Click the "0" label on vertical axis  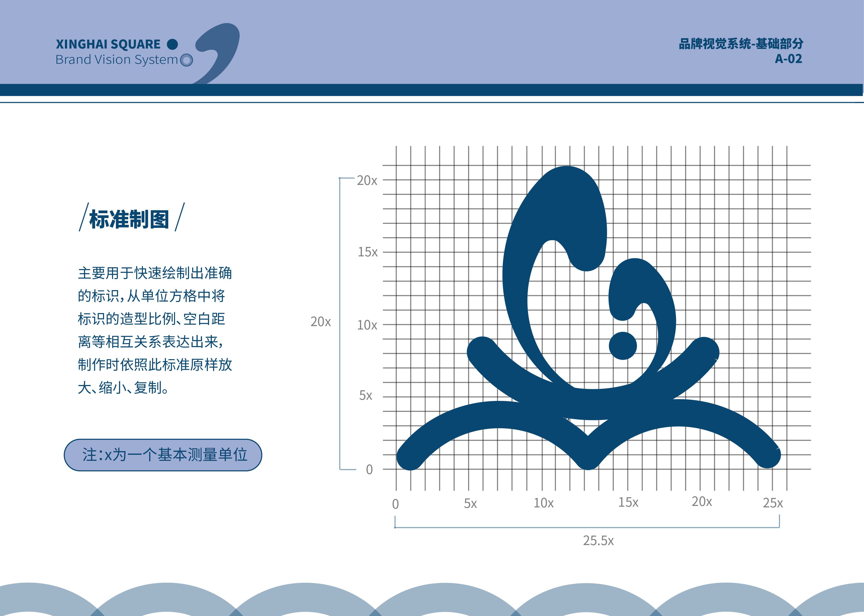369,470
